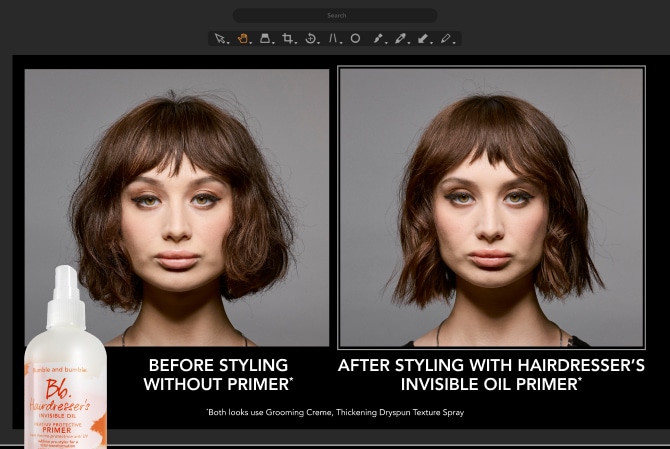670x449 pixels.
Task: Select the brush mask tool
Action: pyautogui.click(x=378, y=39)
